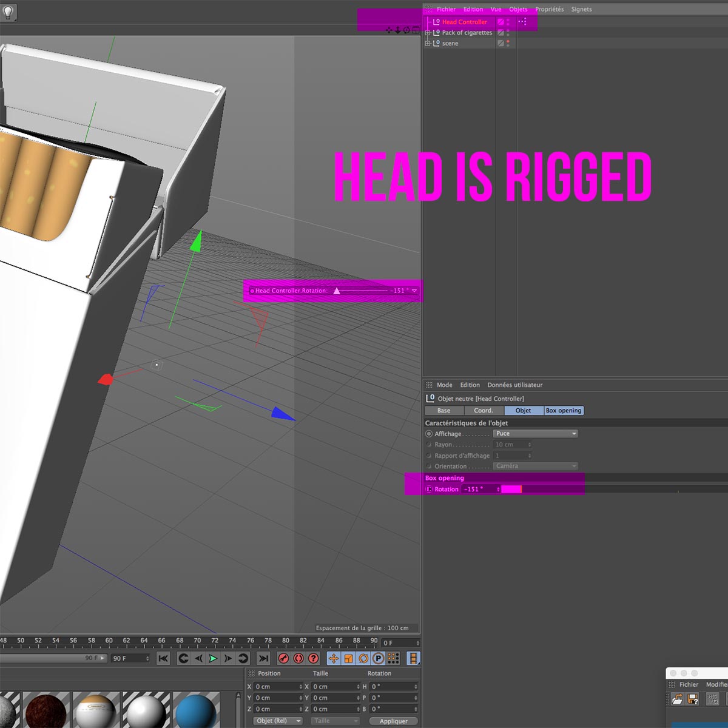
Task: Expand the scene object tree node
Action: pyautogui.click(x=428, y=44)
